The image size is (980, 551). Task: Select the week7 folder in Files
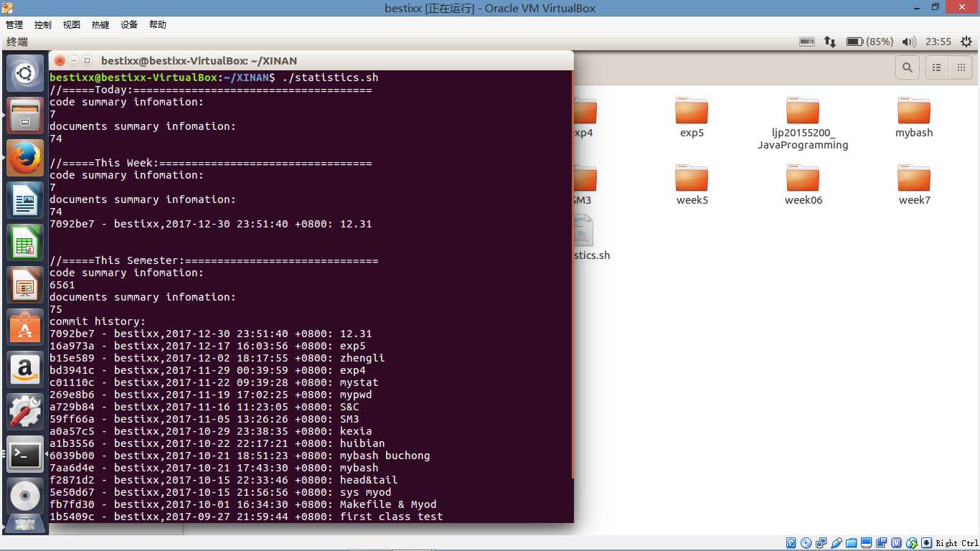914,184
